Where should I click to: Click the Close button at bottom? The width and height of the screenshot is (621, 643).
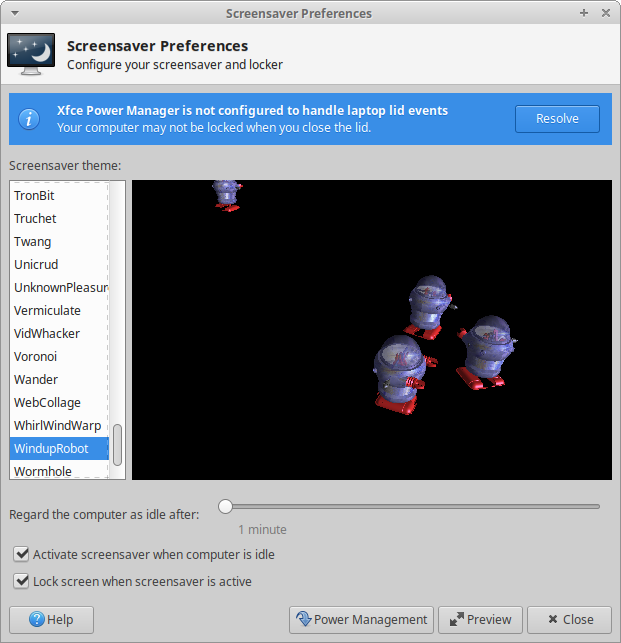(x=569, y=620)
